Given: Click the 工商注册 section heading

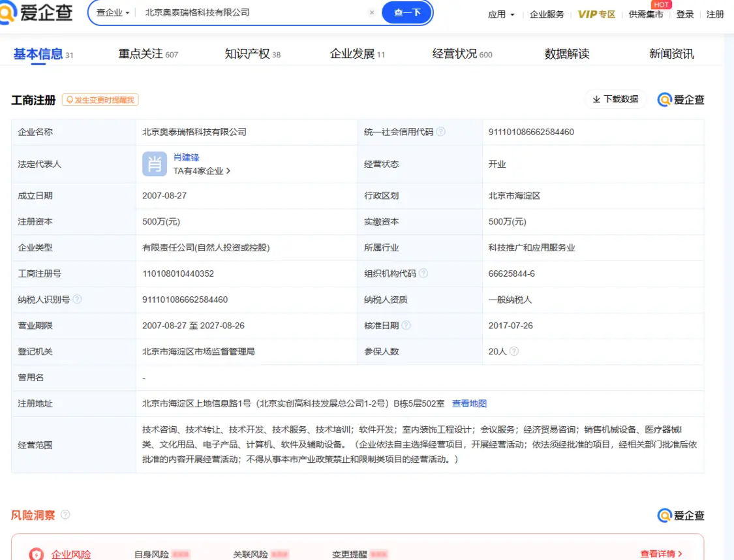Looking at the screenshot, I should click(x=33, y=100).
